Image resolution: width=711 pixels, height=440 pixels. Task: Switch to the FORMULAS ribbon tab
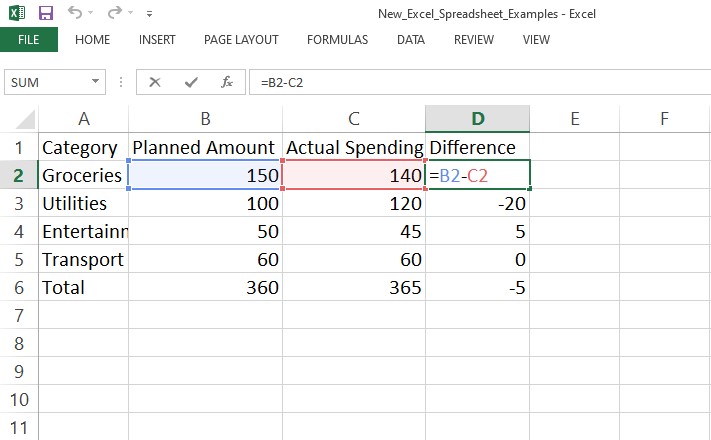[x=337, y=40]
